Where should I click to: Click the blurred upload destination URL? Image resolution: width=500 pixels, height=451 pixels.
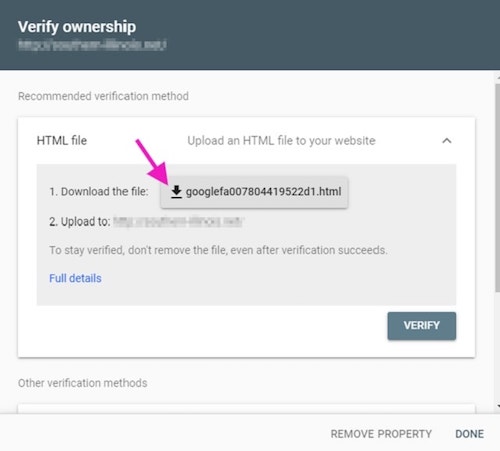tap(178, 222)
